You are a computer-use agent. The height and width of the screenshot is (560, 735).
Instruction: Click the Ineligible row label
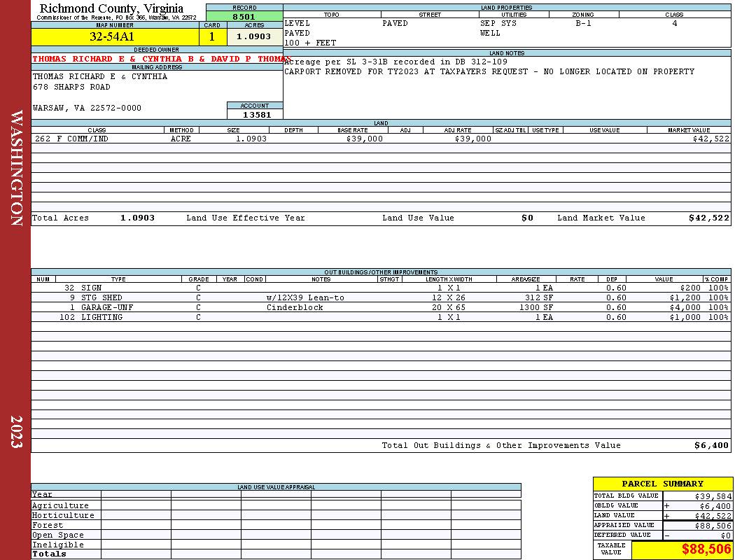tap(57, 545)
